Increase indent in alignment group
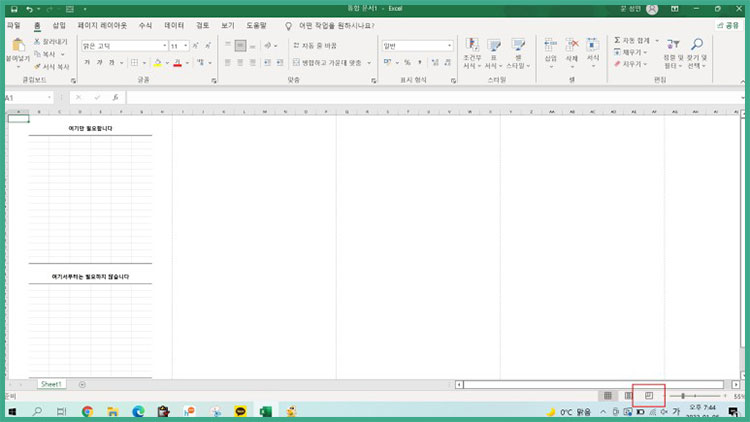The height and width of the screenshot is (422, 750). [x=280, y=63]
